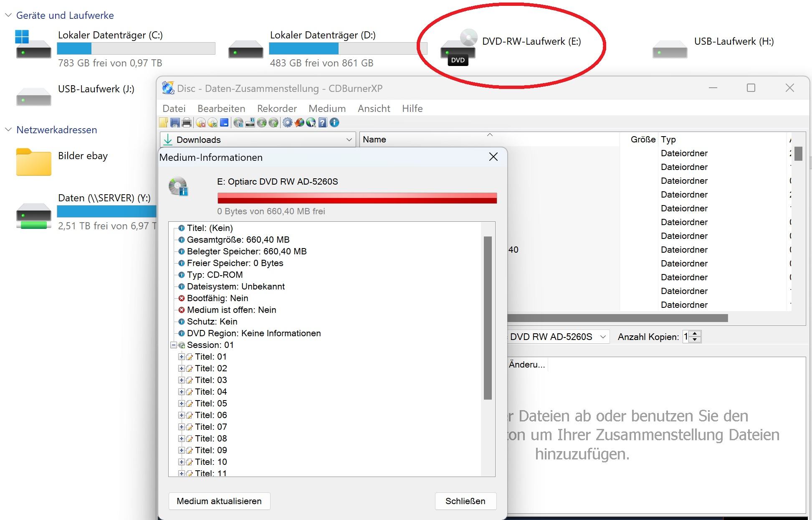The width and height of the screenshot is (812, 520).
Task: Click the disc information toolbar icon
Action: [238, 122]
